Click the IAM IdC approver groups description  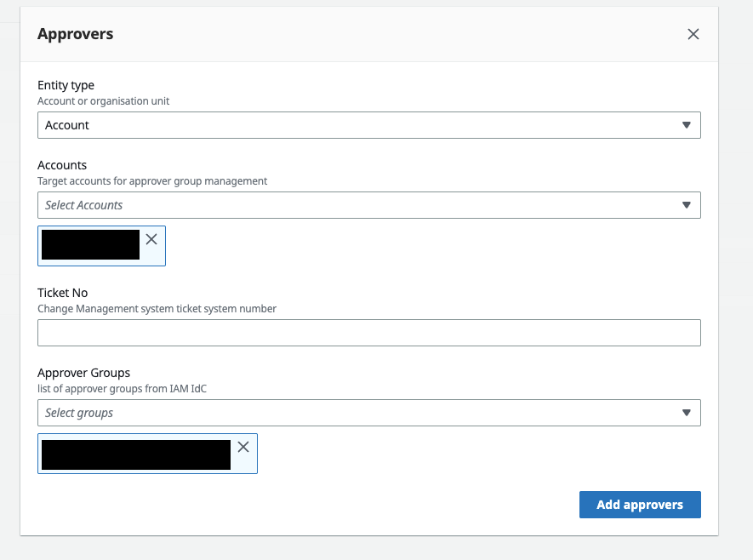(122, 389)
